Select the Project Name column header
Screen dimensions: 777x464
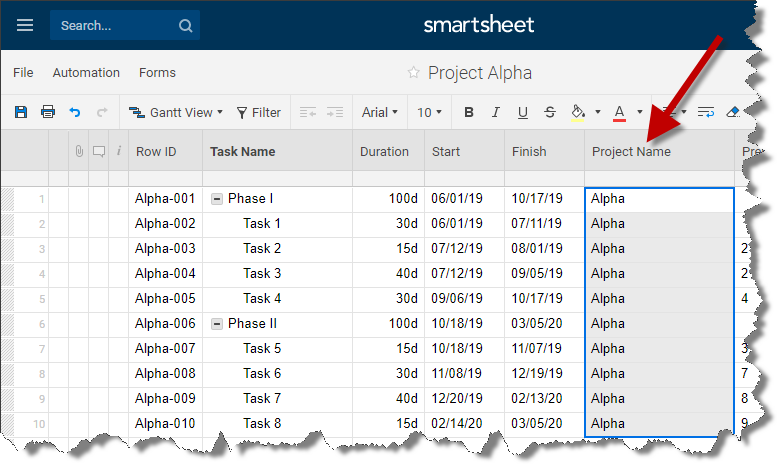[x=660, y=151]
